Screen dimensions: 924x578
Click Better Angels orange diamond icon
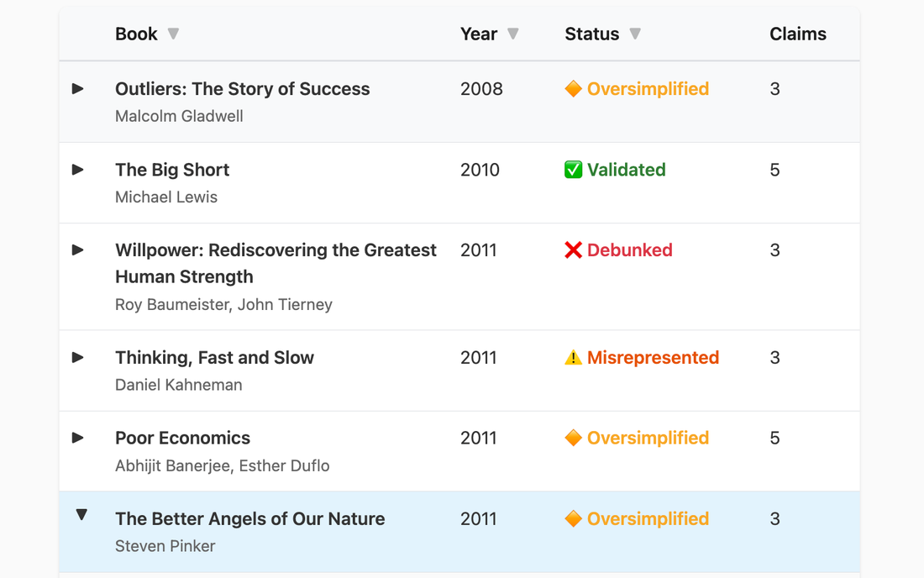pos(573,519)
